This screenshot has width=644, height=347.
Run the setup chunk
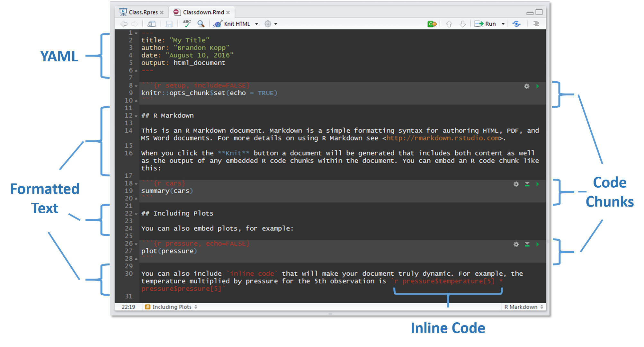pyautogui.click(x=538, y=86)
